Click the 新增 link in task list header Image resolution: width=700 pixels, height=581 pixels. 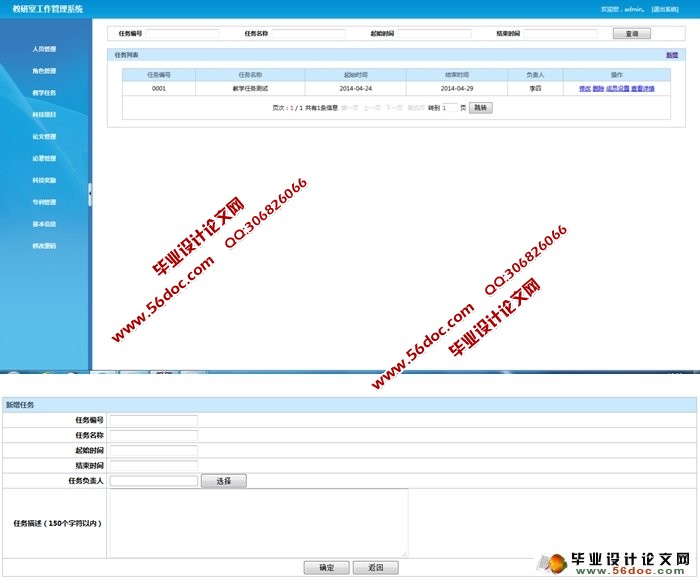(672, 55)
